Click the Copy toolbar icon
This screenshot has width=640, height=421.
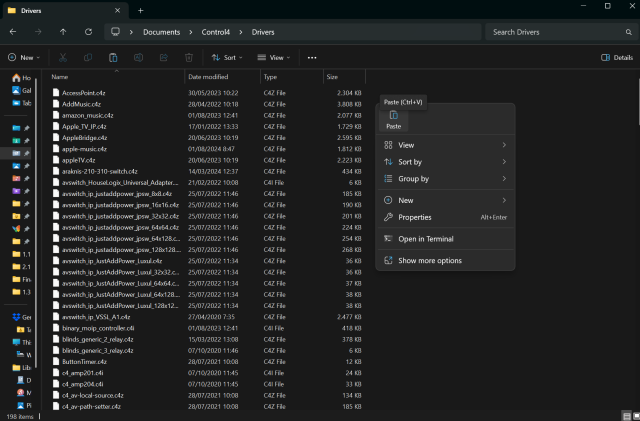point(88,58)
